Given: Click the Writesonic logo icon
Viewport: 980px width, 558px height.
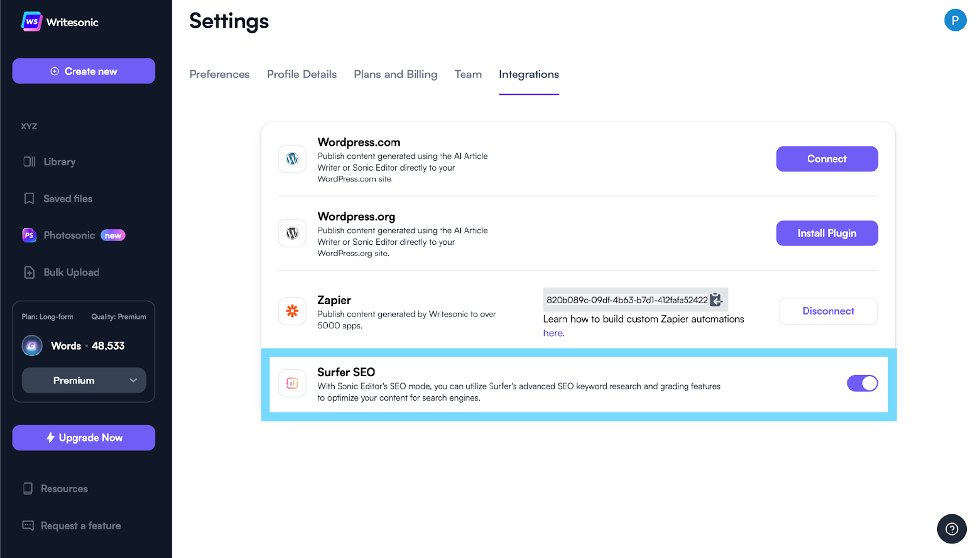Looking at the screenshot, I should [31, 22].
